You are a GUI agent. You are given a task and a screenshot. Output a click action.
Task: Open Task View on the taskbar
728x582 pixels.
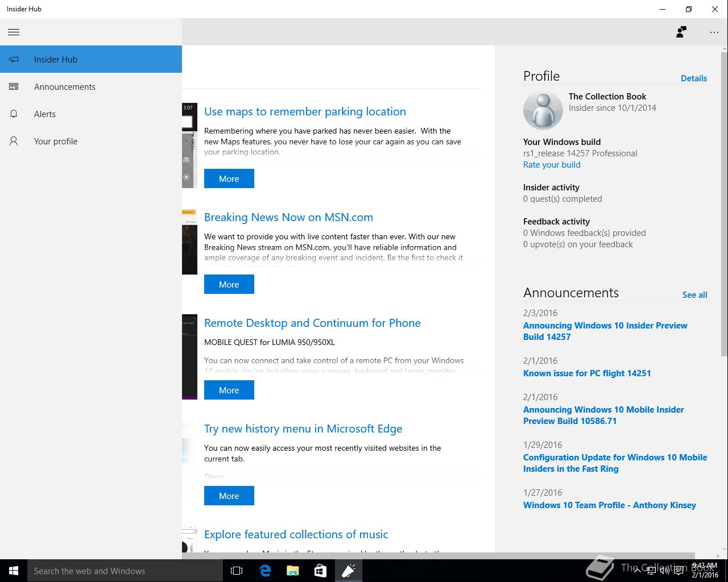[237, 571]
